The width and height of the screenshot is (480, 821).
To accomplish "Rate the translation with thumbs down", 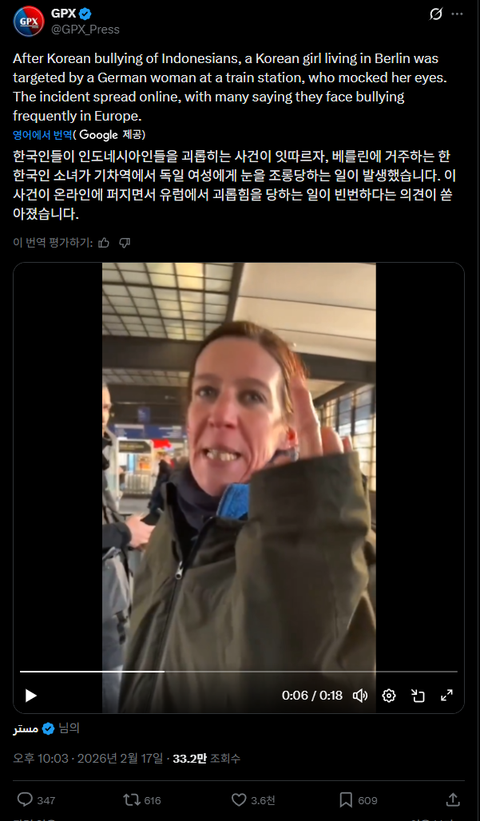I will [125, 242].
